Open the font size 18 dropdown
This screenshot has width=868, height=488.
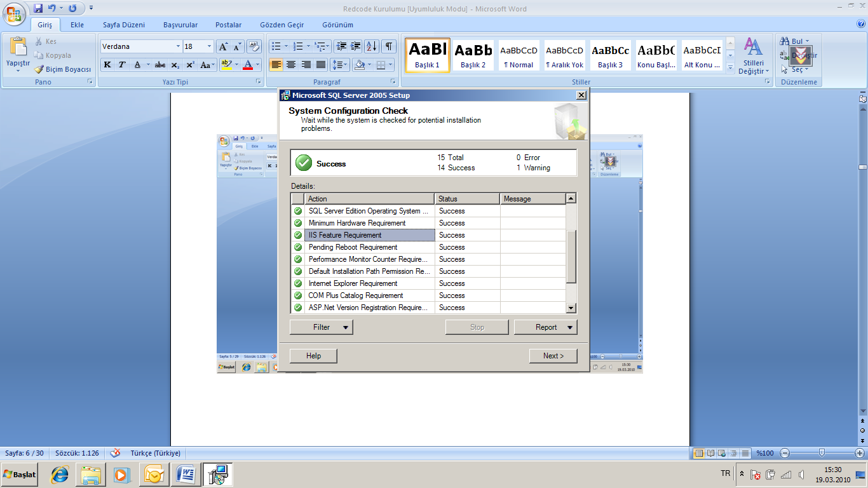click(x=210, y=46)
